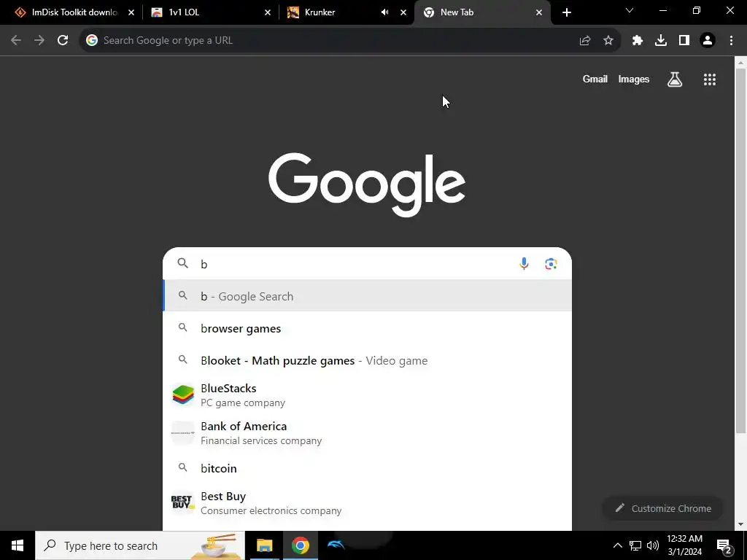Click the Google icon in address bar
Viewport: 747px width, 560px height.
tap(92, 41)
